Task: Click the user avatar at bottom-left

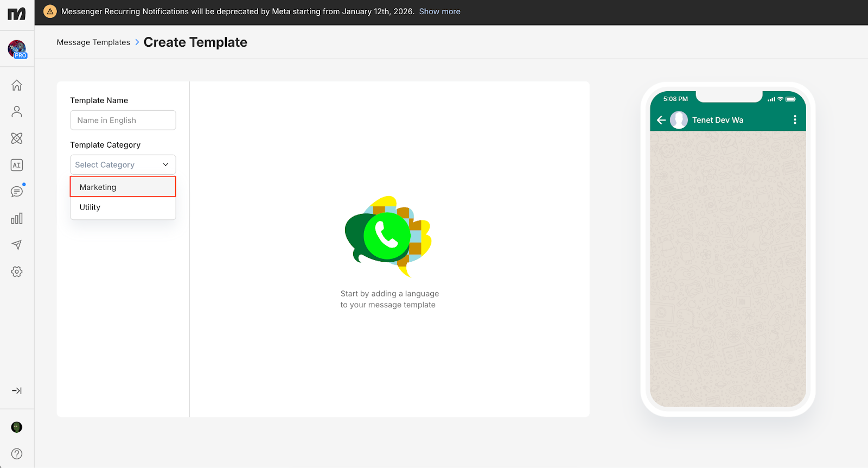Action: point(17,427)
